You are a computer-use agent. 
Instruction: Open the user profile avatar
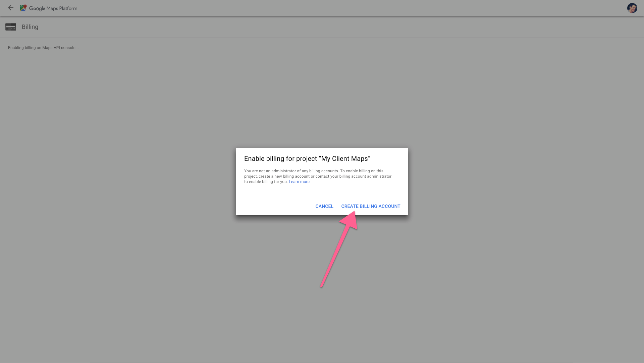point(632,8)
